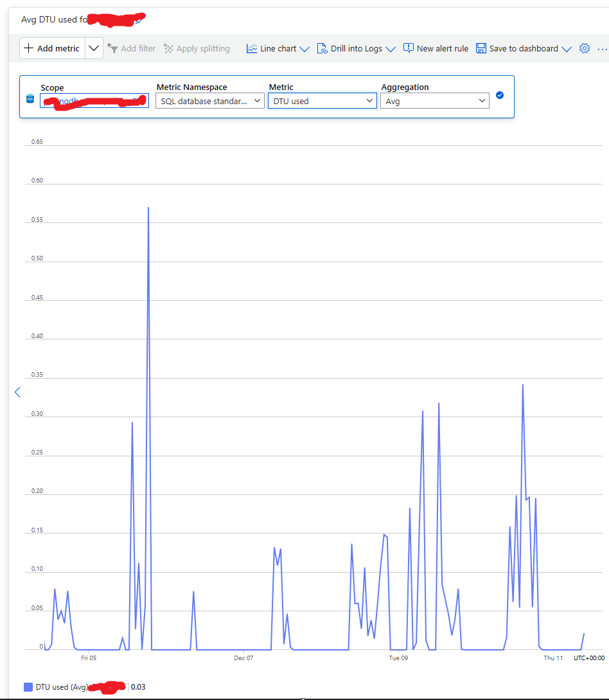This screenshot has width=609, height=700.
Task: Open the more options ellipsis menu
Action: click(602, 49)
